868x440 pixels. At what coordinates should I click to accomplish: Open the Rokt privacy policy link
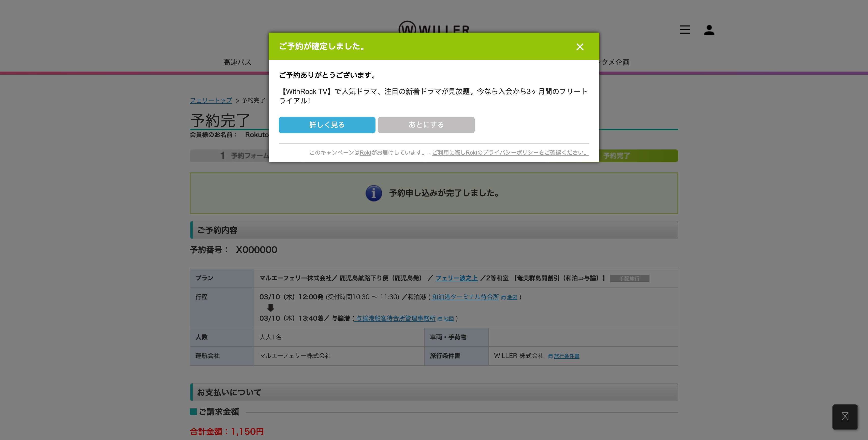click(x=511, y=153)
